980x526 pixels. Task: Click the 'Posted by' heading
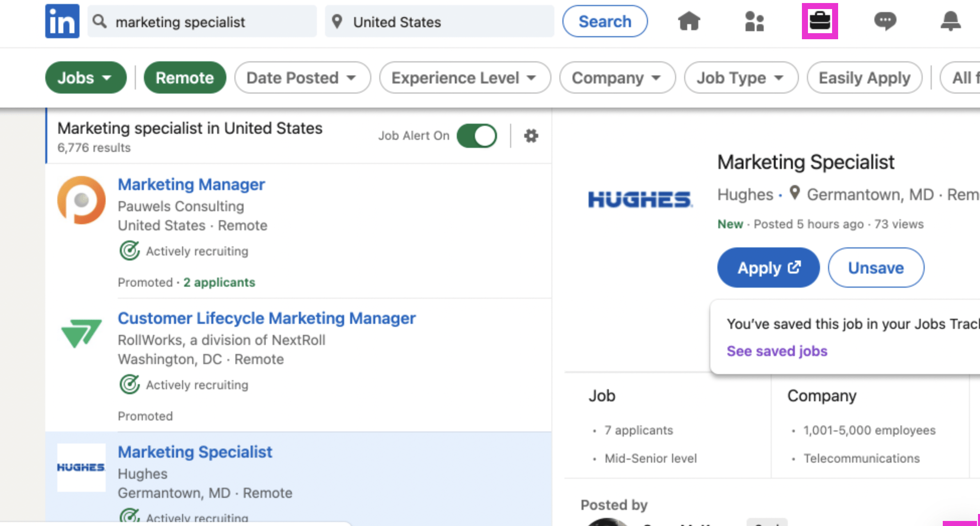(614, 505)
